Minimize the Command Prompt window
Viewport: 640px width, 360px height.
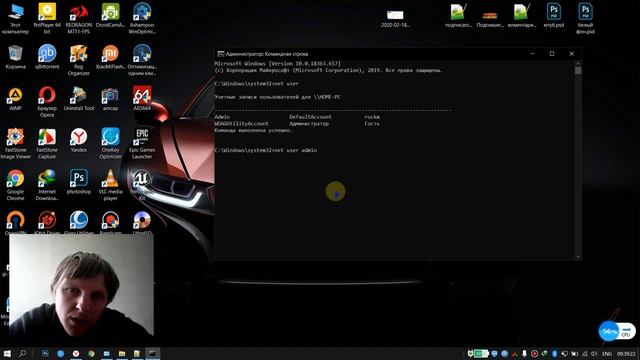coord(532,54)
